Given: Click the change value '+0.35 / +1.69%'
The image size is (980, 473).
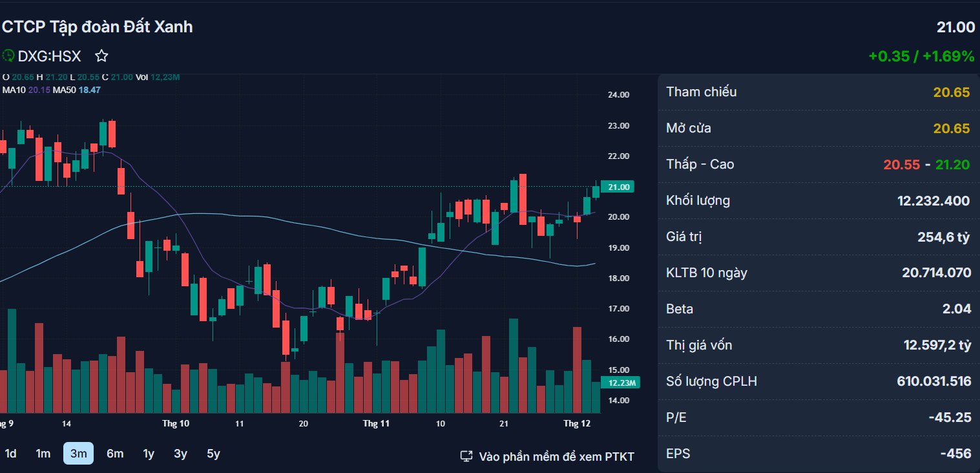Looking at the screenshot, I should click(x=921, y=56).
